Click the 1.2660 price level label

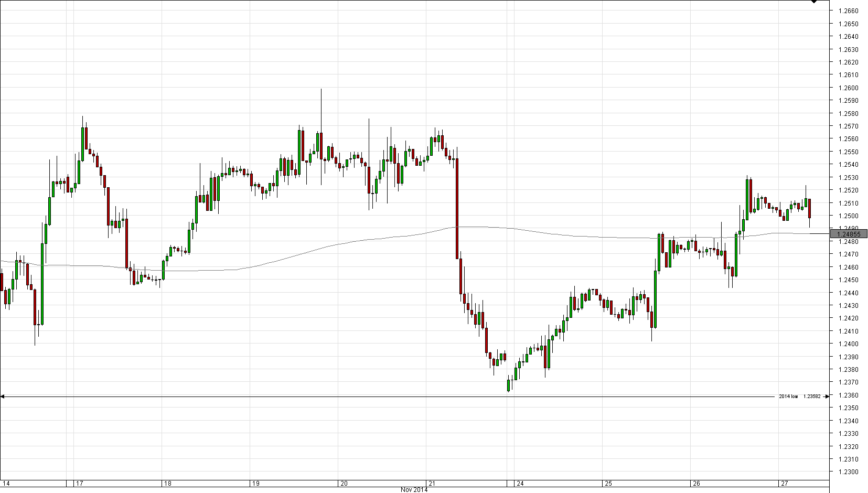point(849,11)
